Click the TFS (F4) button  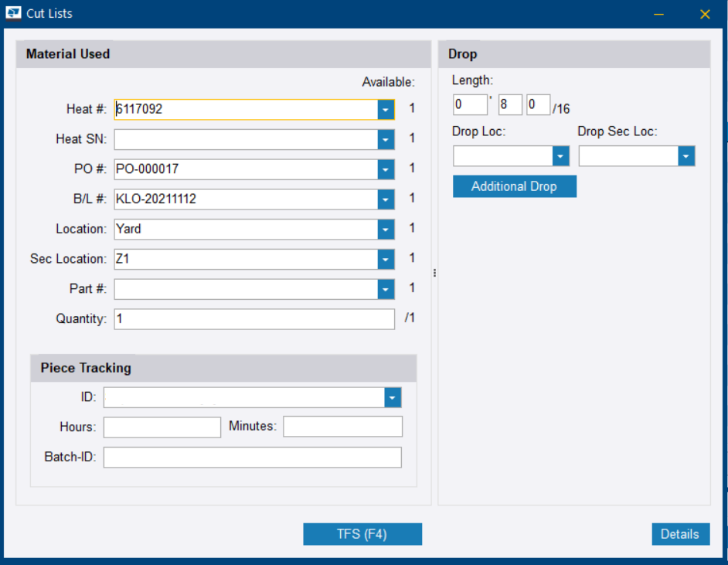pyautogui.click(x=362, y=533)
